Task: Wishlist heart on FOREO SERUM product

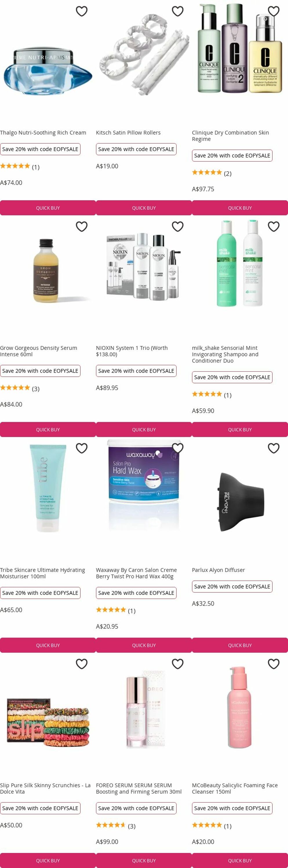Action: tap(178, 664)
